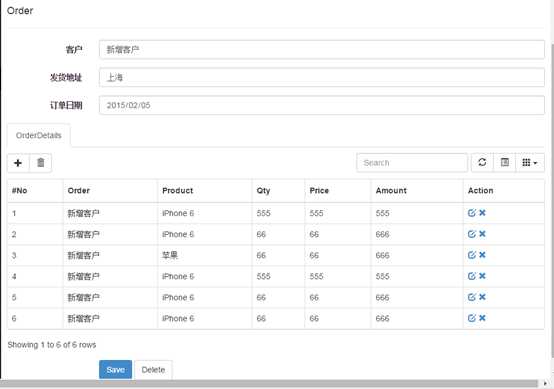Edit row 4 with the pencil icon
This screenshot has height=389, width=554.
point(472,276)
